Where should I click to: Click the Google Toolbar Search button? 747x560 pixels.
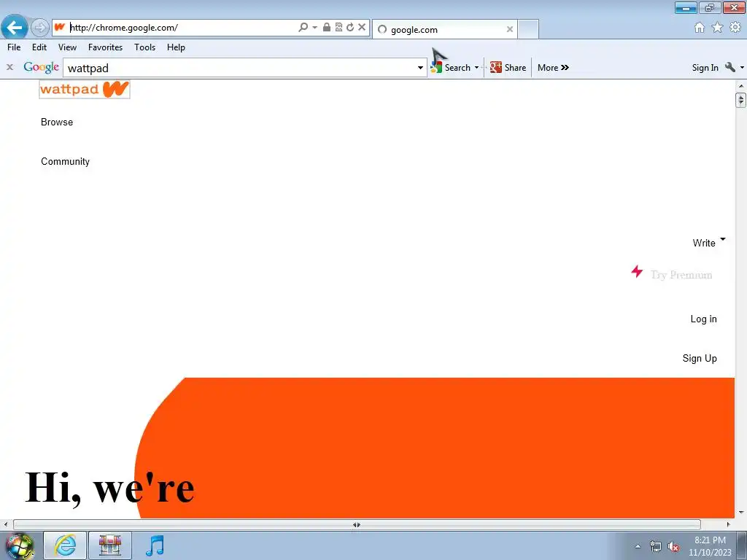[x=451, y=68]
